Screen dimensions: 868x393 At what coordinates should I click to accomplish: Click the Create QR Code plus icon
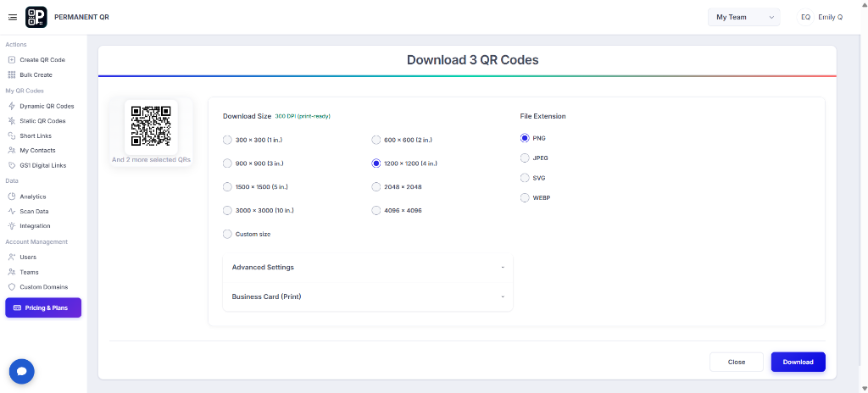[12, 60]
